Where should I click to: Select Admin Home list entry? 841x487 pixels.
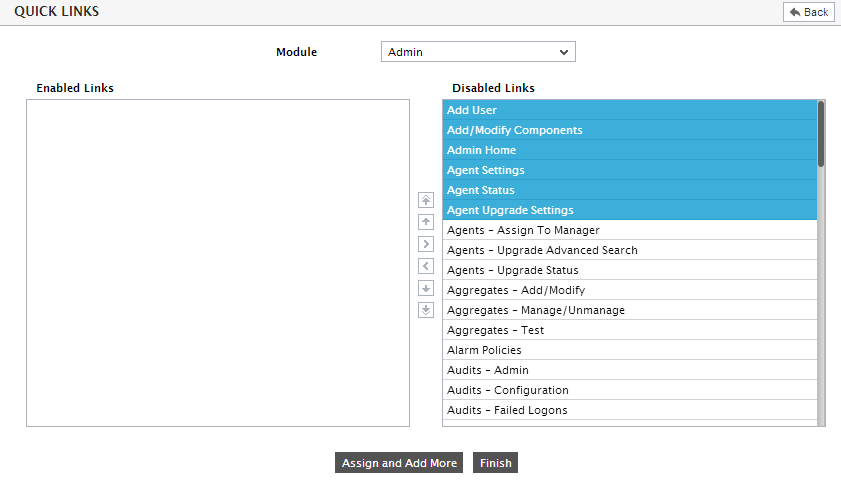coord(630,150)
